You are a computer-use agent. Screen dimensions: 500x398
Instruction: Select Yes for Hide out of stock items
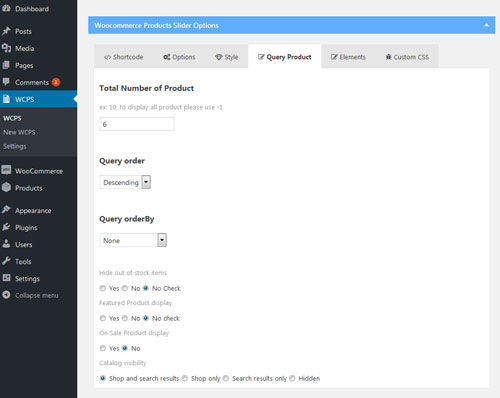click(x=103, y=288)
